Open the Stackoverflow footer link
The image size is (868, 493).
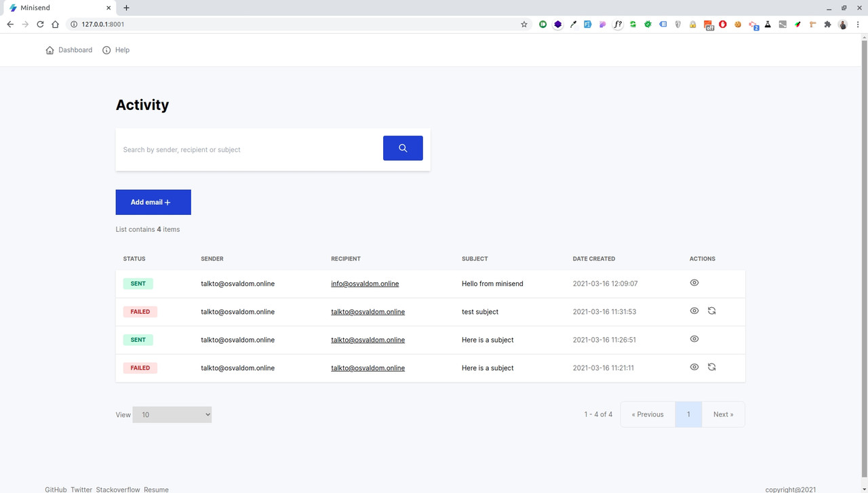click(118, 490)
